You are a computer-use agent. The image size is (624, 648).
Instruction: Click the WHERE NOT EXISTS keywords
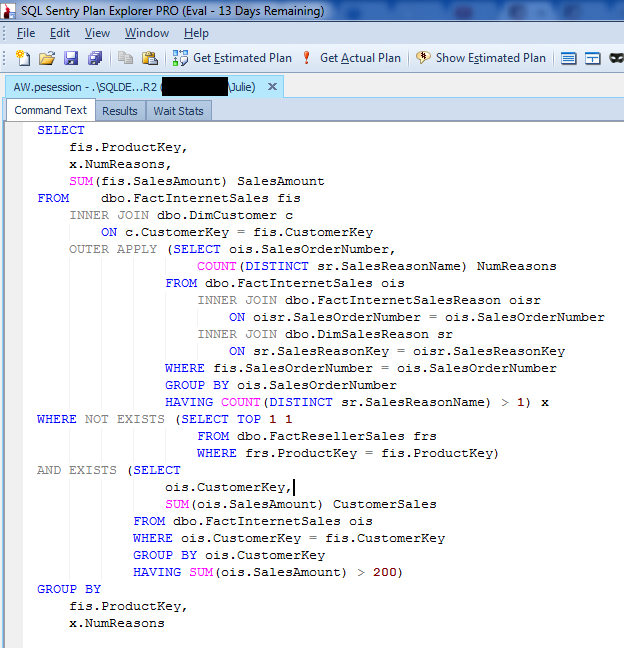click(101, 419)
